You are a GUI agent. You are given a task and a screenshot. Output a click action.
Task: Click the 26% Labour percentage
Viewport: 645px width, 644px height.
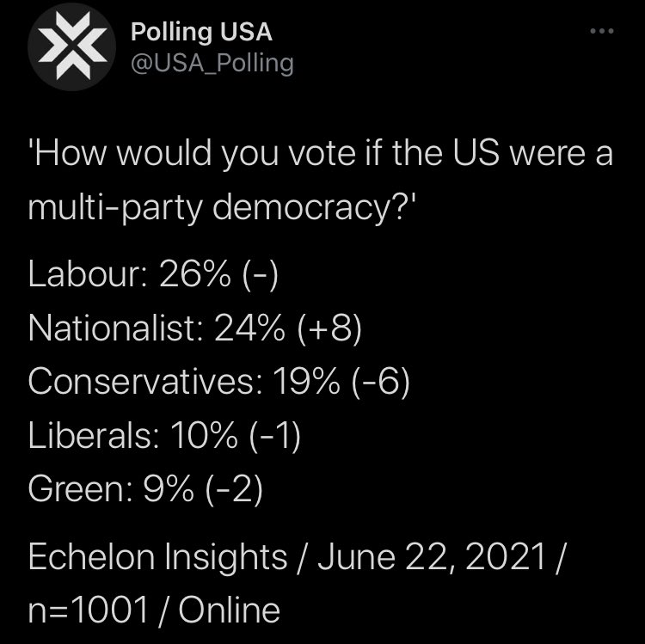coord(194,274)
